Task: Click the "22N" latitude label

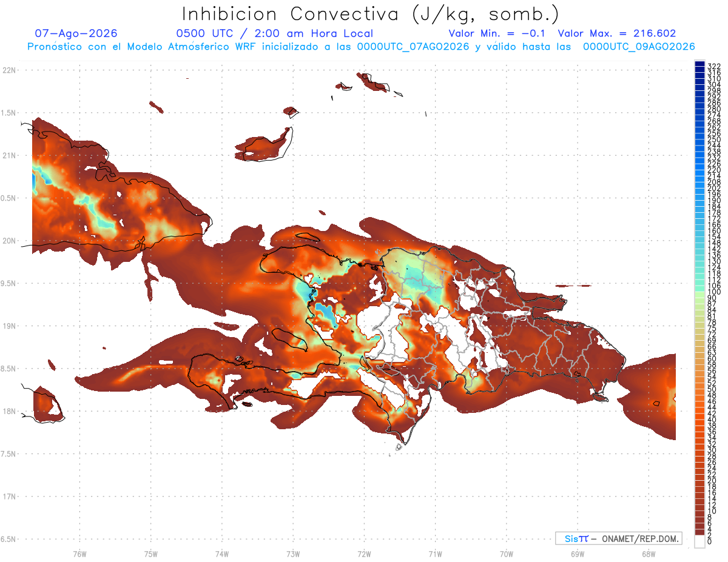Action: 9,70
